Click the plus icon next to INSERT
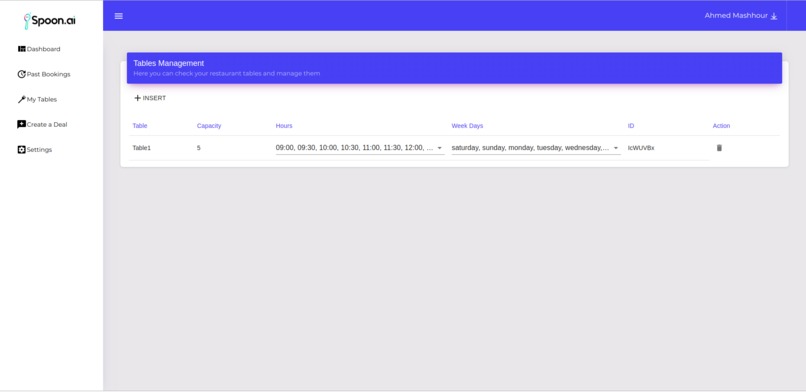 [x=137, y=98]
